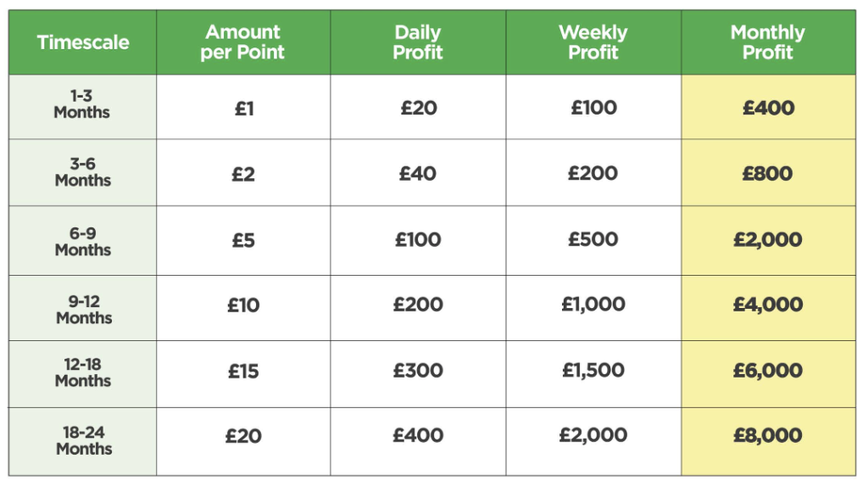This screenshot has height=487, width=868.
Task: Click the £400 monthly profit cell
Action: click(x=768, y=108)
